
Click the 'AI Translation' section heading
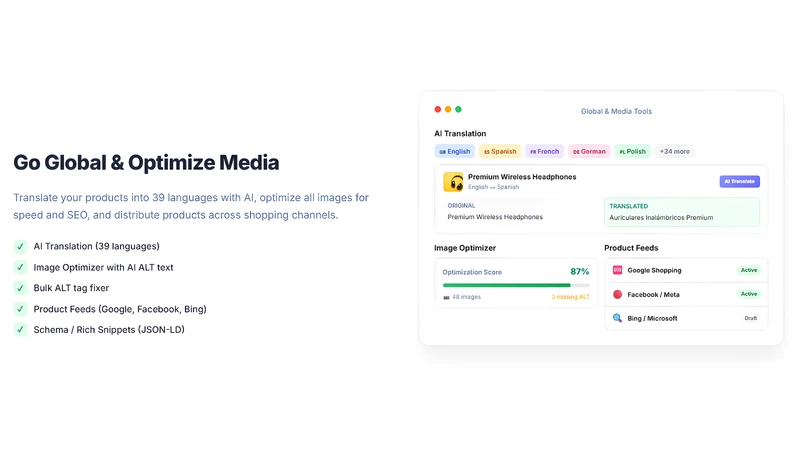click(460, 134)
